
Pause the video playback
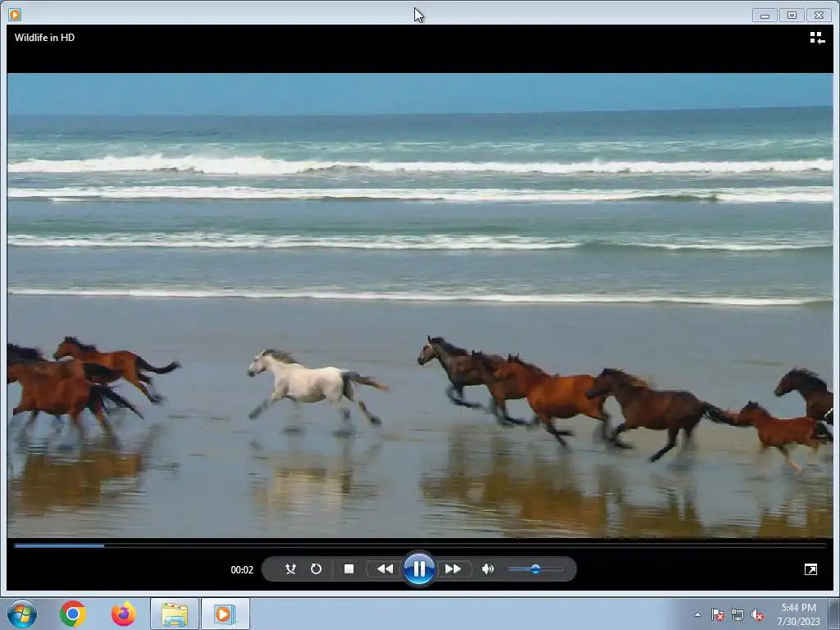point(419,569)
